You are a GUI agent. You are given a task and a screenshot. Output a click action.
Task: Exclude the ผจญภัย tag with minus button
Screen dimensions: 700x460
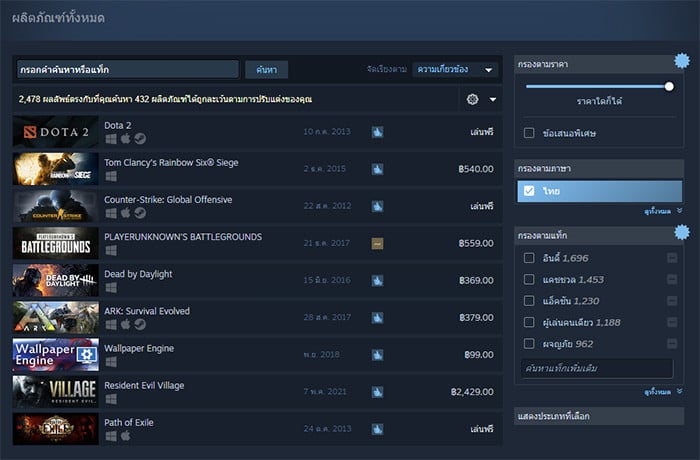(672, 343)
